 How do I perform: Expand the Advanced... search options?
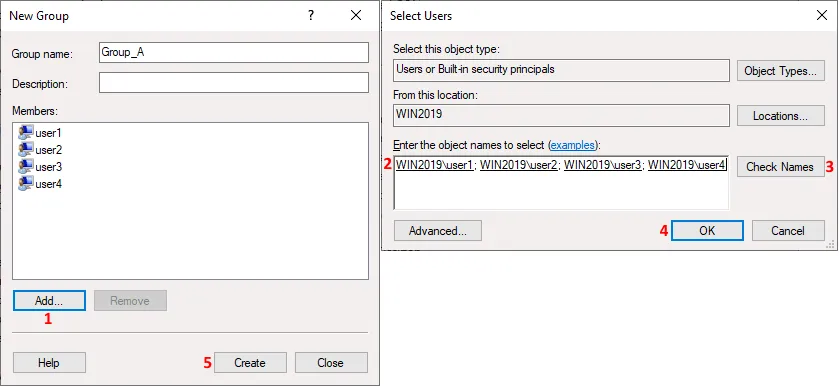pyautogui.click(x=438, y=231)
